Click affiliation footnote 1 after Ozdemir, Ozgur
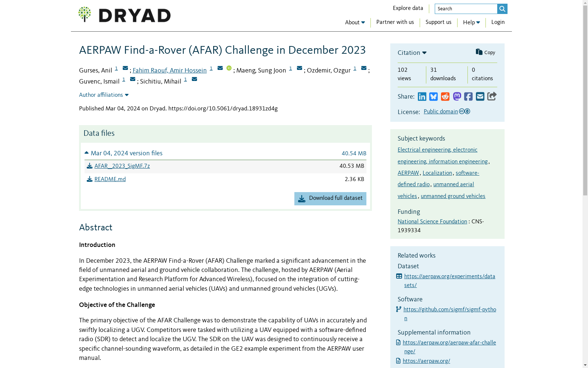 click(355, 68)
